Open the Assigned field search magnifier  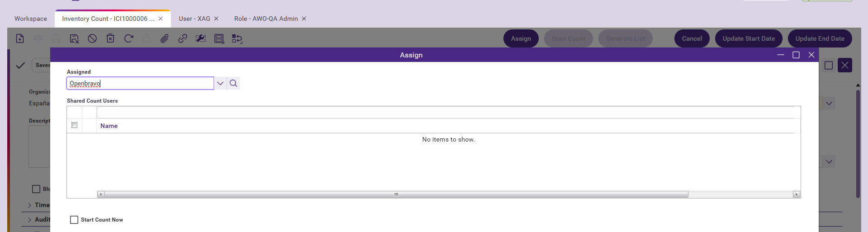pos(233,83)
